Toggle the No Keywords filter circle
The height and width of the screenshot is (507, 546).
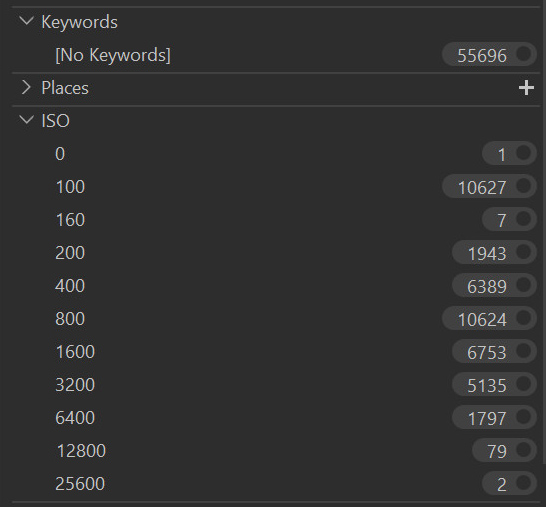click(x=523, y=54)
